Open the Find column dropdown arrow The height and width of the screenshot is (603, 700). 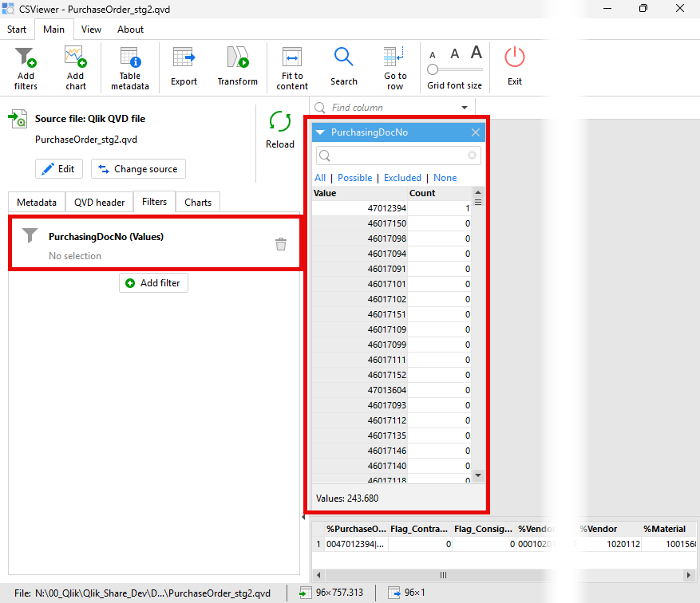[465, 108]
